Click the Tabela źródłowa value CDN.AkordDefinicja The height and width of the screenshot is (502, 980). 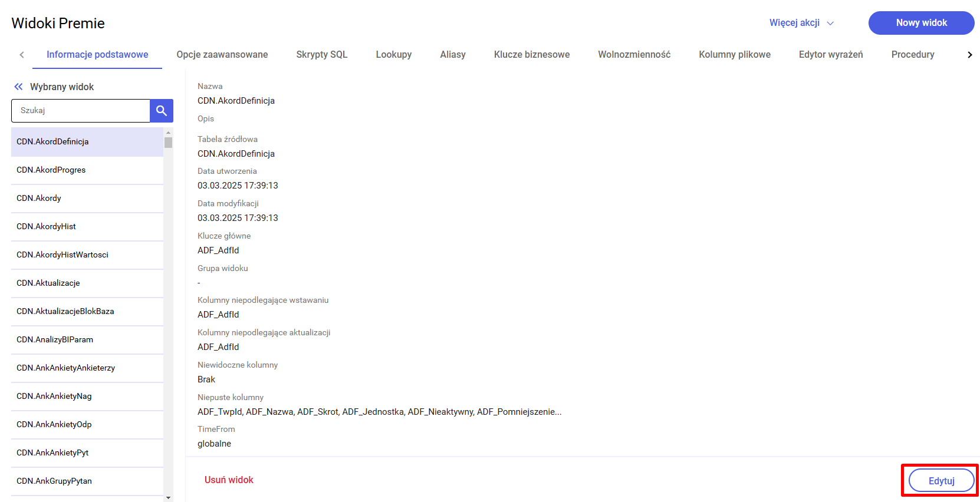click(x=236, y=154)
